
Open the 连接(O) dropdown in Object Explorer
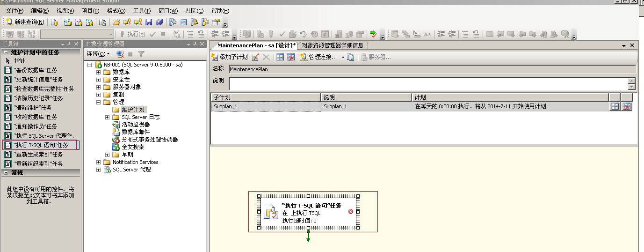(98, 54)
